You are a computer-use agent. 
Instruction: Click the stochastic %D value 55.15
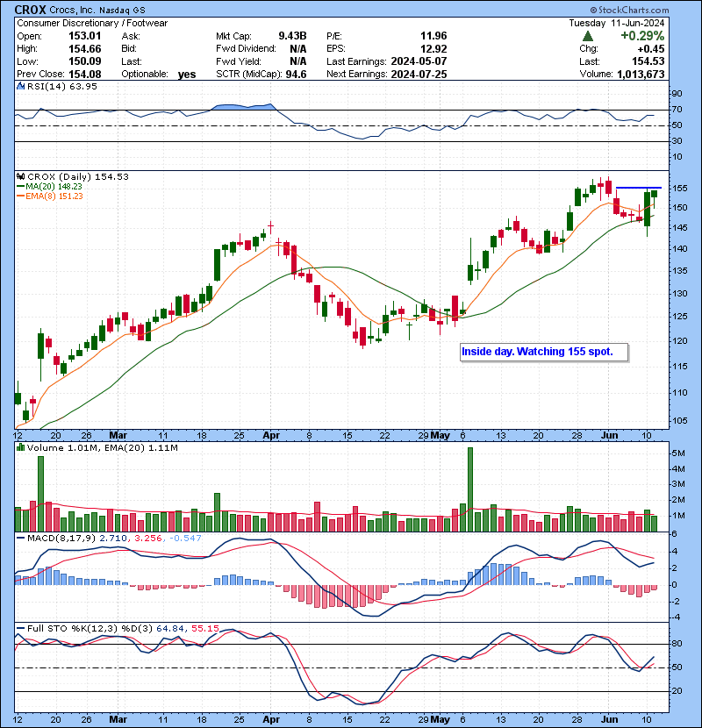coord(204,628)
